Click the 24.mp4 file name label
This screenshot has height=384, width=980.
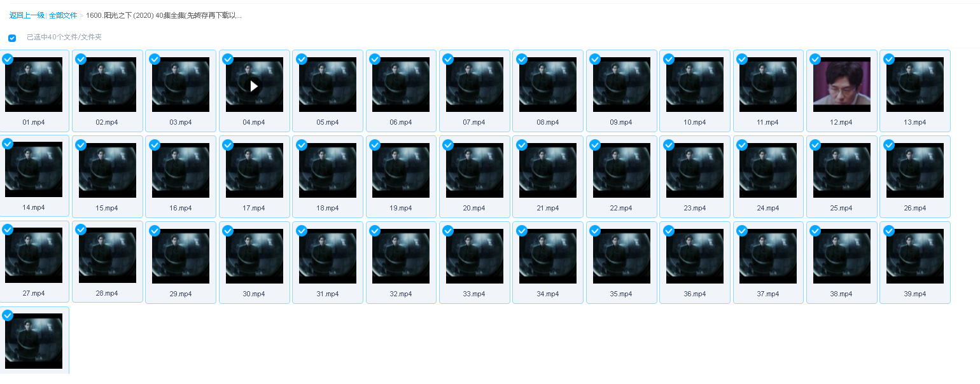(x=768, y=208)
